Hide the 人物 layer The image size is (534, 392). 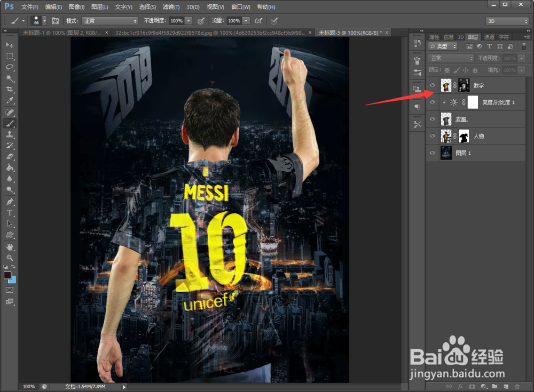(433, 136)
